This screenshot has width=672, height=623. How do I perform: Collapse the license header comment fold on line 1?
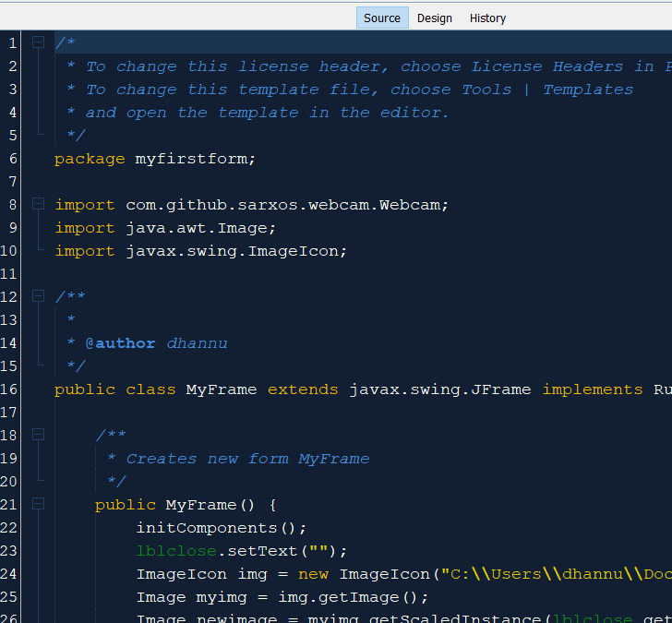[38, 42]
